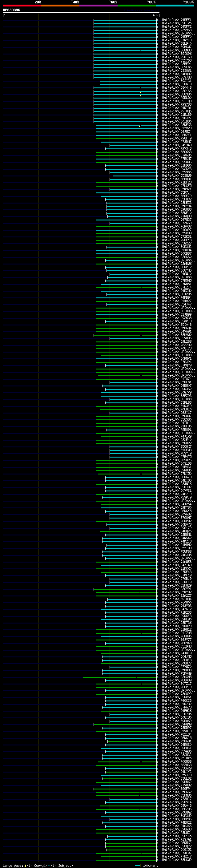Select label UniRef100_A9TIQ8
The width and height of the screenshot is (197, 868).
point(176,101)
